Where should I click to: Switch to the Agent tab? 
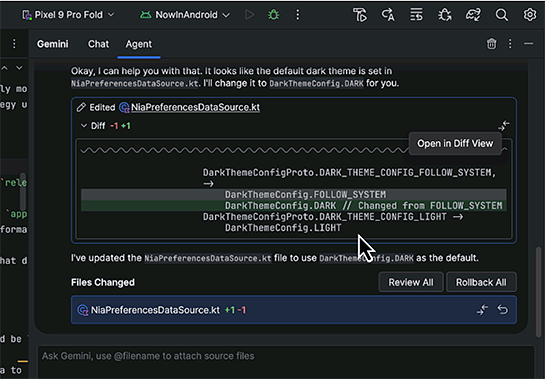point(139,44)
